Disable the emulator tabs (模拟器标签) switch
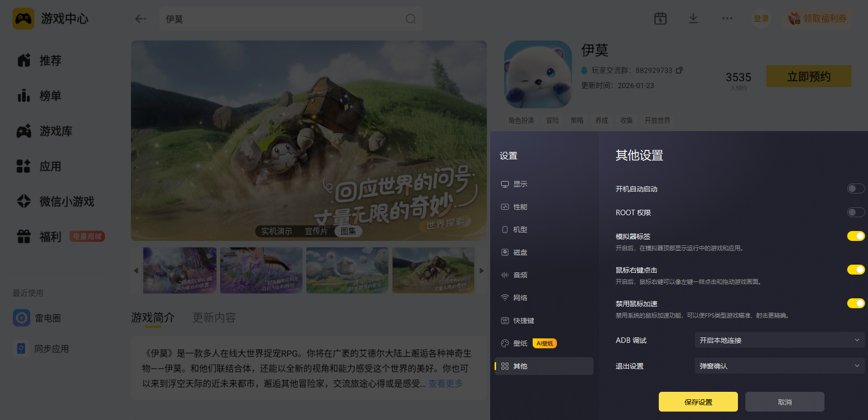Image resolution: width=868 pixels, height=420 pixels. point(856,236)
